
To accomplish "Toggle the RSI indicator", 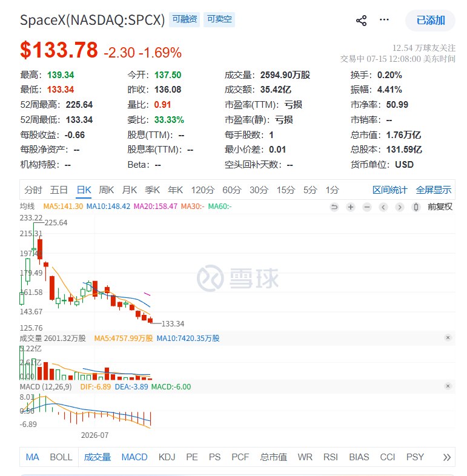I will 330,457.
